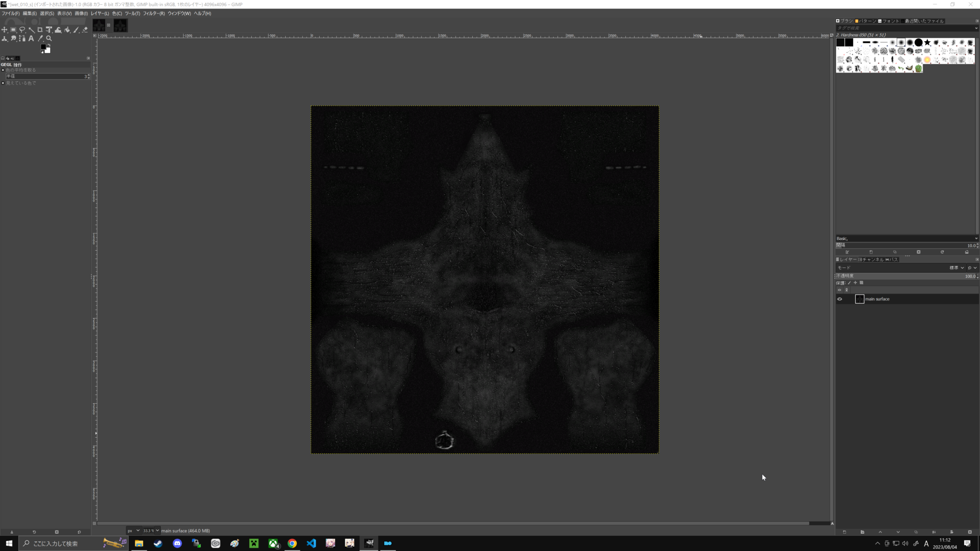Select the Fuzzy Select wand tool
Image resolution: width=980 pixels, height=551 pixels.
[31, 30]
